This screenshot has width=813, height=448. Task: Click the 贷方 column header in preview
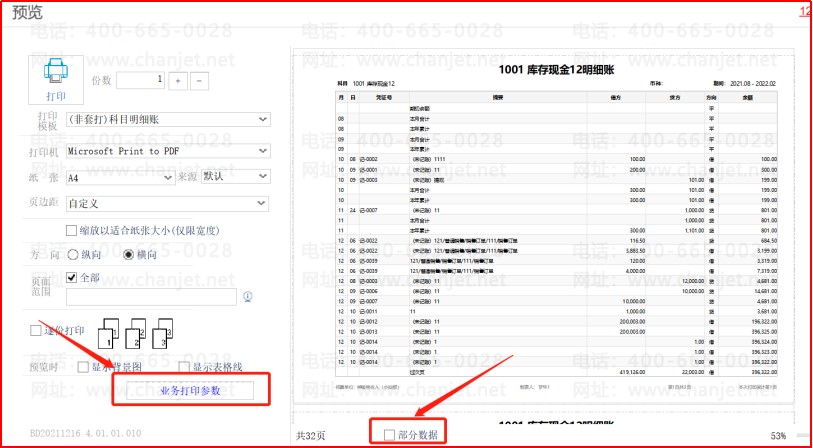[675, 97]
